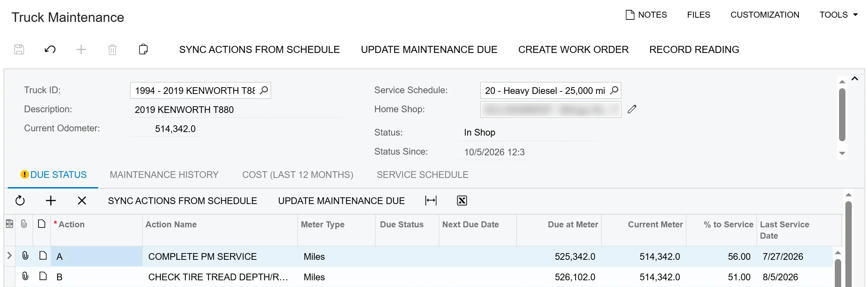Click Update Maintenance Due in main toolbar

[x=429, y=49]
